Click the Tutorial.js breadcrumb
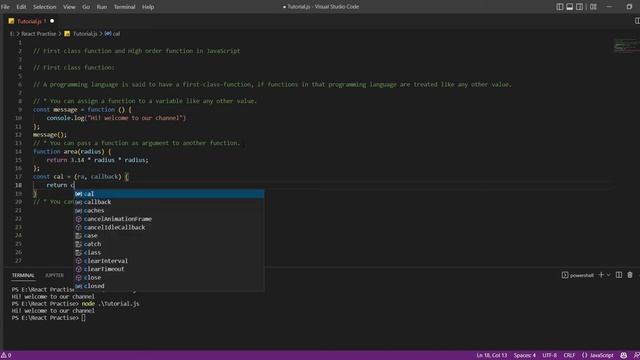640x360 pixels. tap(85, 34)
